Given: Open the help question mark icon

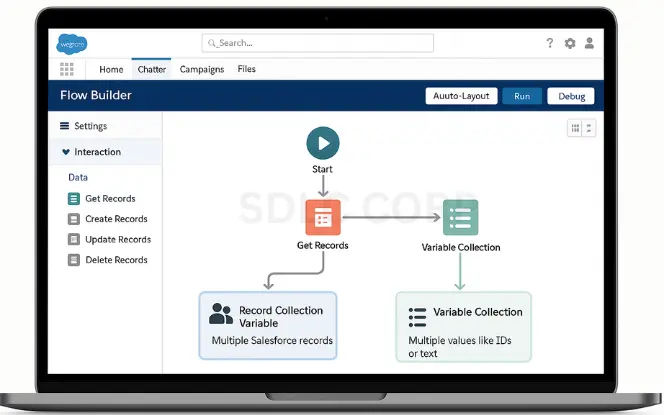Looking at the screenshot, I should click(x=550, y=43).
